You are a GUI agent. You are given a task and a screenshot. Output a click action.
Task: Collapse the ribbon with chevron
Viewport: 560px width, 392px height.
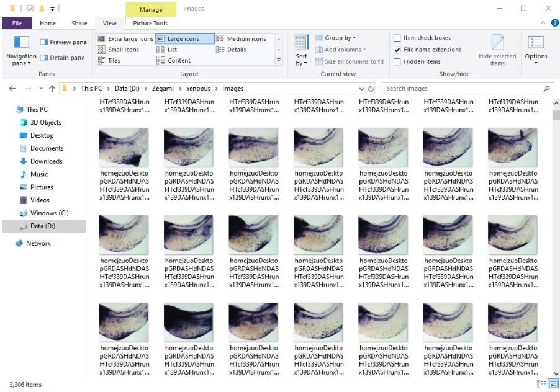[x=543, y=23]
